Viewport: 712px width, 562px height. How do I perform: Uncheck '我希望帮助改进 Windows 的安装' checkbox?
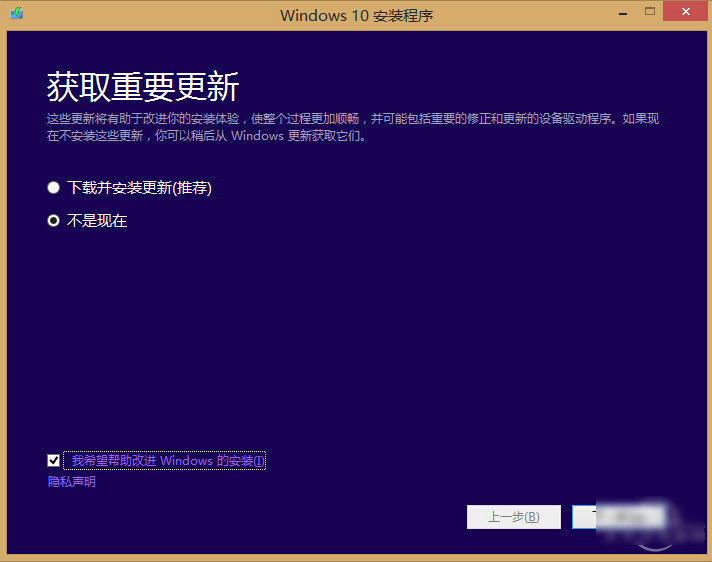pos(54,461)
